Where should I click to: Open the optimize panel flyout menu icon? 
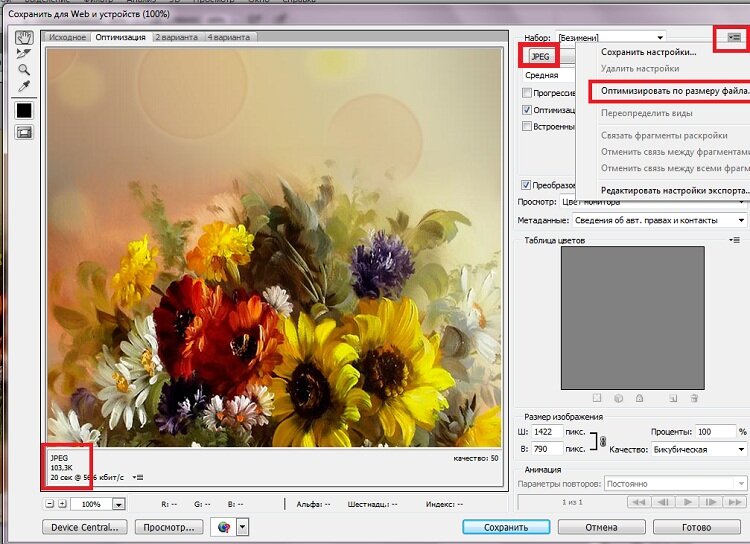(734, 37)
